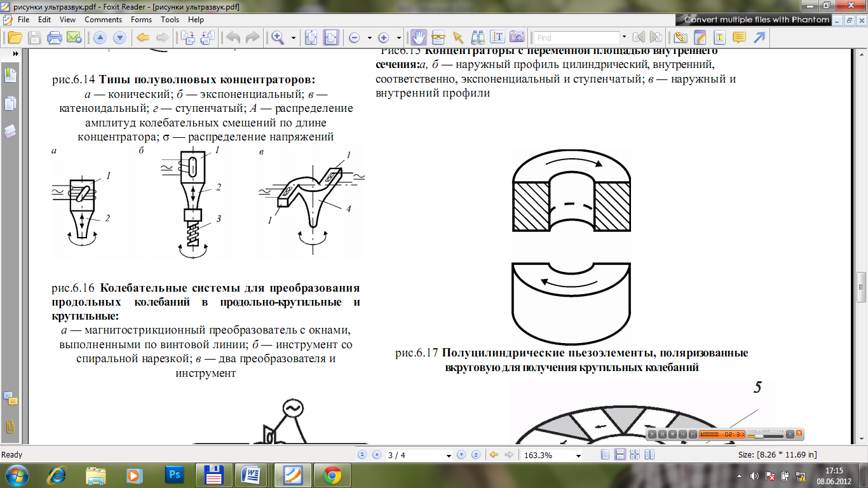Click the yellow Previous View arrow in toolbar
Viewport: 868px width, 488px height.
pyautogui.click(x=143, y=37)
